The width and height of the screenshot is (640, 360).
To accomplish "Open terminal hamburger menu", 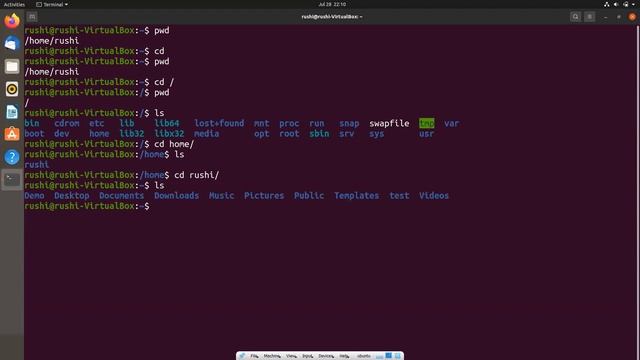I will point(589,17).
